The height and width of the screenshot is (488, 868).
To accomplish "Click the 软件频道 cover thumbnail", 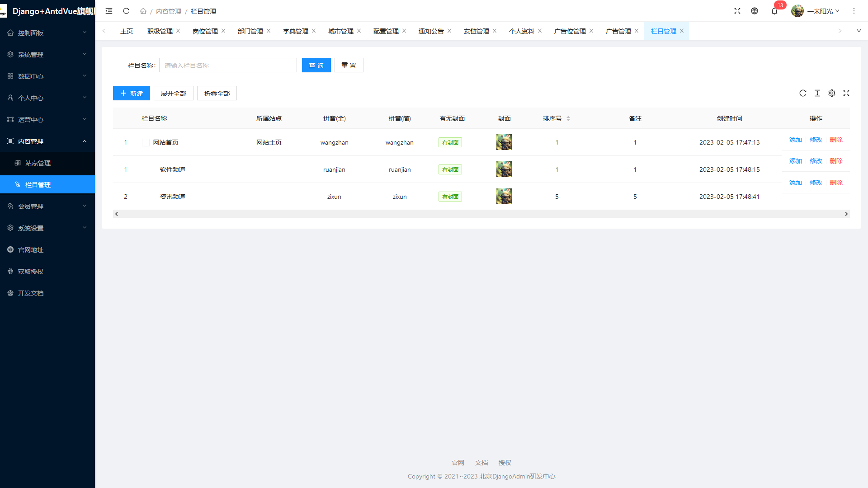I will coord(504,169).
